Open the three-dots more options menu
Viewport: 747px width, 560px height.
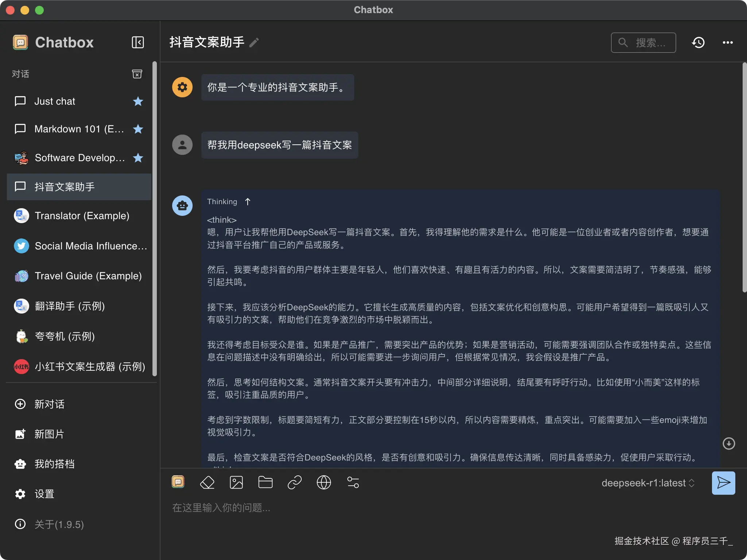(728, 42)
